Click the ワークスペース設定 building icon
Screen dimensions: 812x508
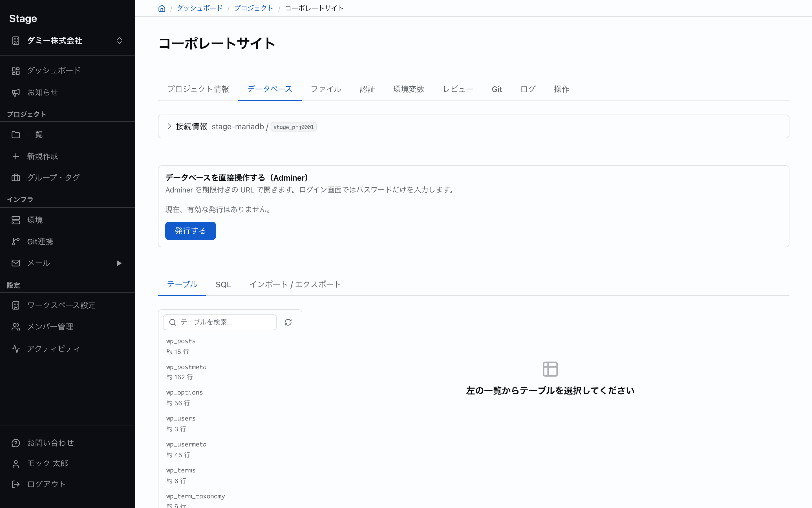click(x=16, y=305)
